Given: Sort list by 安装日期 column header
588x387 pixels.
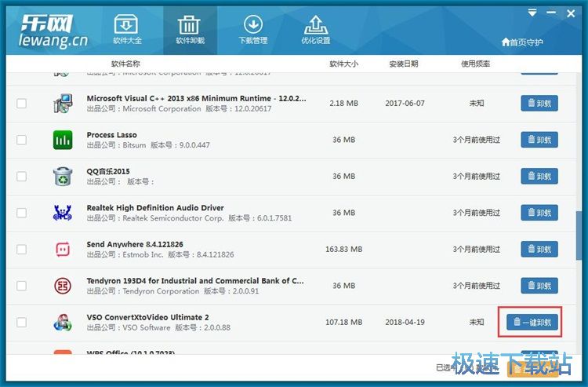Looking at the screenshot, I should click(x=404, y=64).
